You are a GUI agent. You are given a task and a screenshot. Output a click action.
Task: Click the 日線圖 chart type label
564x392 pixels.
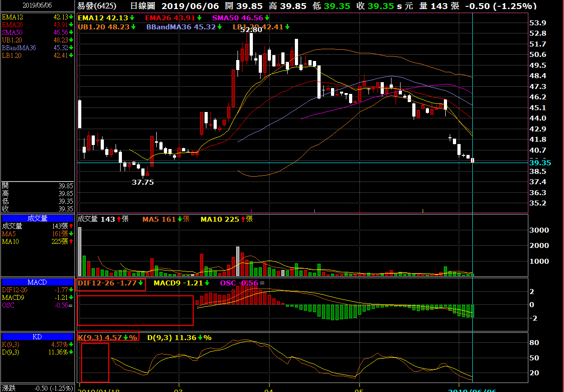click(143, 6)
